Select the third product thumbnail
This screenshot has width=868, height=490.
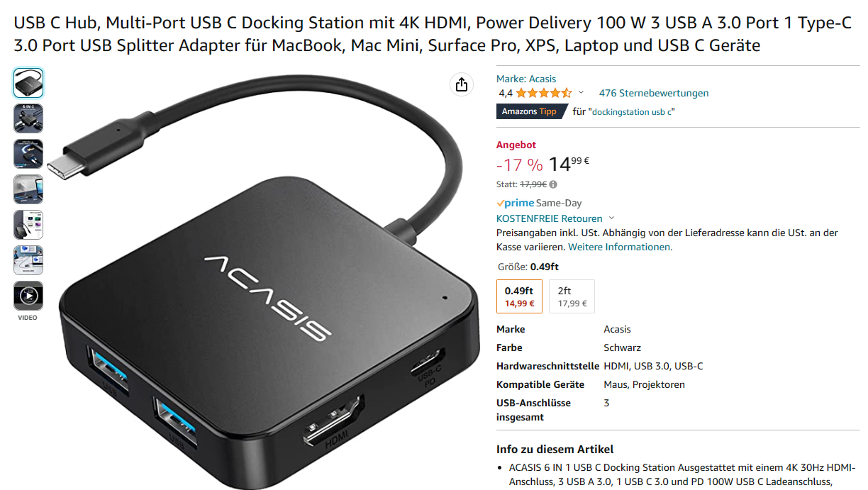tap(28, 154)
